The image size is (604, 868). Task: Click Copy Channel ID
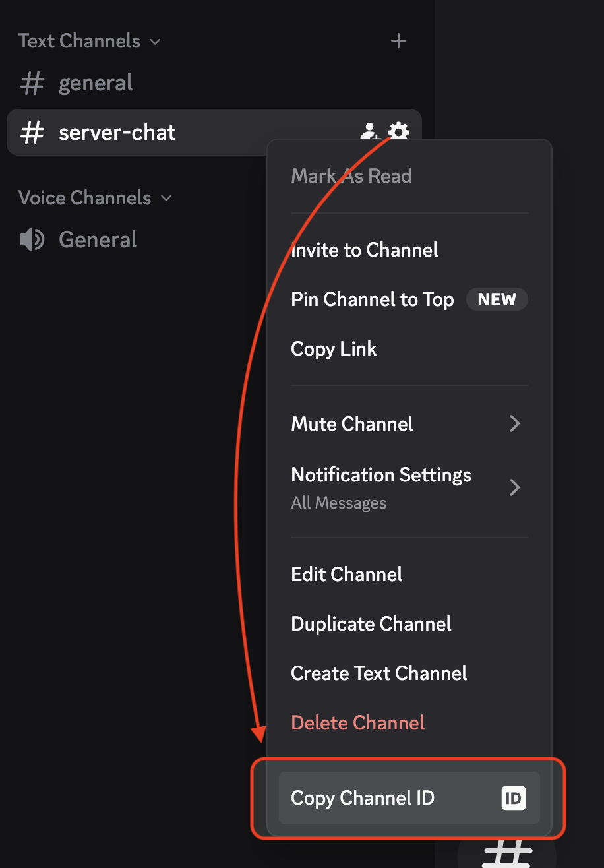[x=409, y=798]
